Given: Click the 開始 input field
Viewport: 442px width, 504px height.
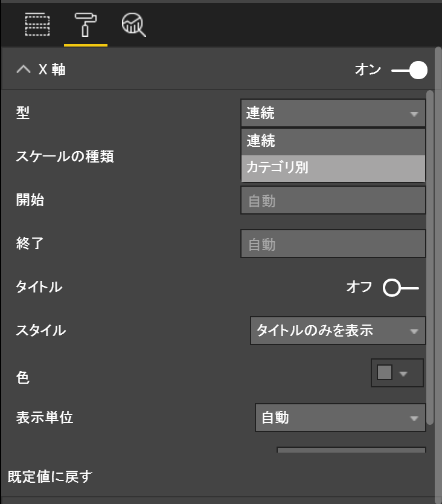Looking at the screenshot, I should pyautogui.click(x=333, y=200).
